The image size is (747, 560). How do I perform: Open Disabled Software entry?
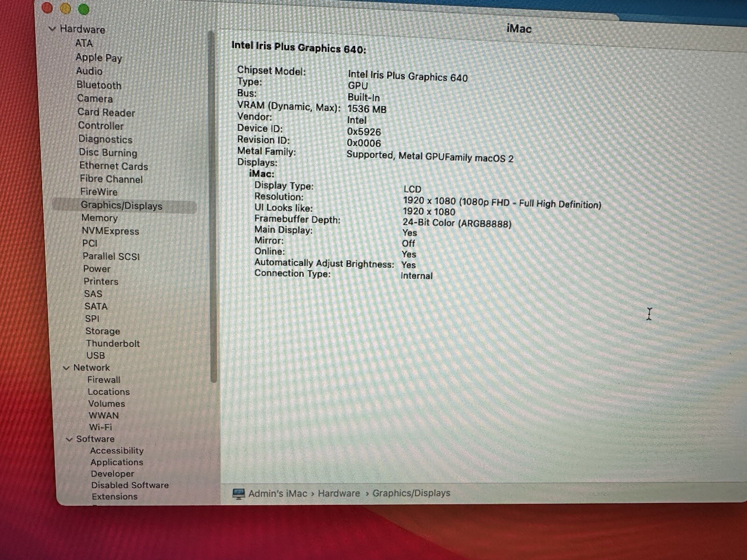click(130, 485)
